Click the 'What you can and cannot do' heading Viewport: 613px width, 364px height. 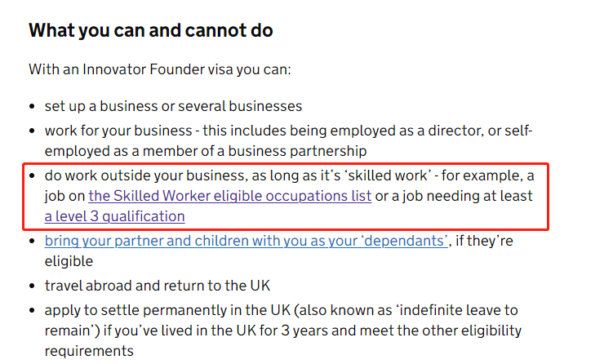pos(150,30)
